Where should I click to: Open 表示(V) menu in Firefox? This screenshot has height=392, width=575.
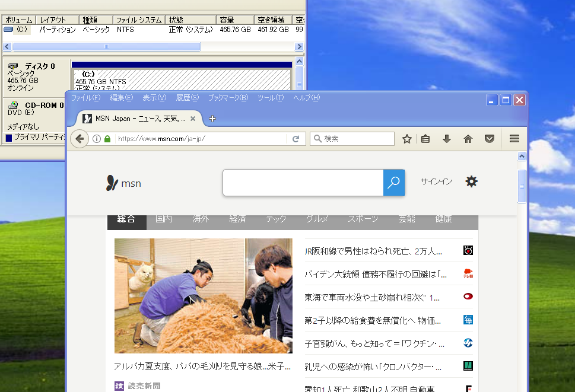[154, 98]
